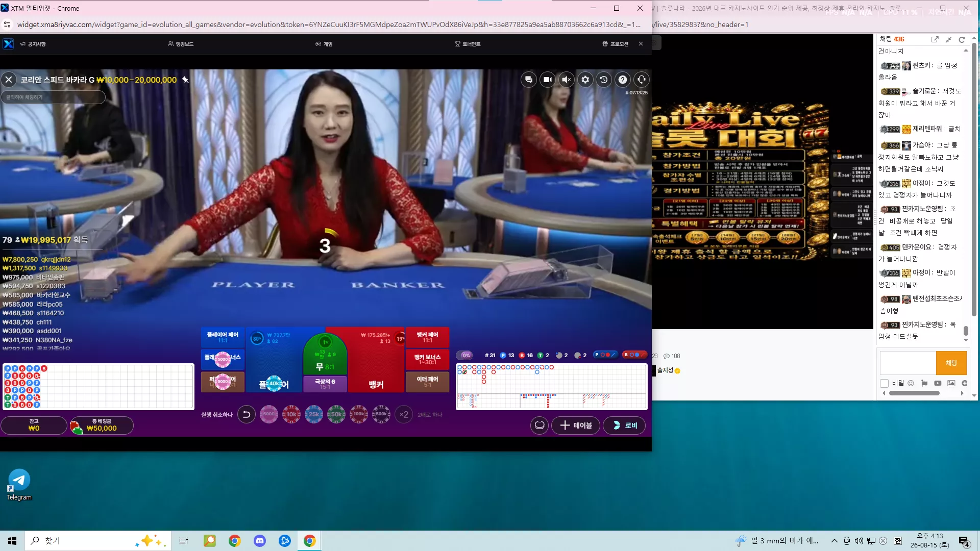The image size is (980, 551).
Task: Send message with orange 채팅 button
Action: [951, 363]
